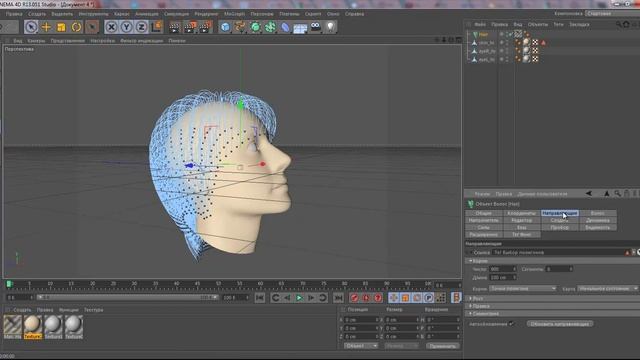Toggle the X axis lock
Viewport: 640px width, 360px height.
click(111, 27)
